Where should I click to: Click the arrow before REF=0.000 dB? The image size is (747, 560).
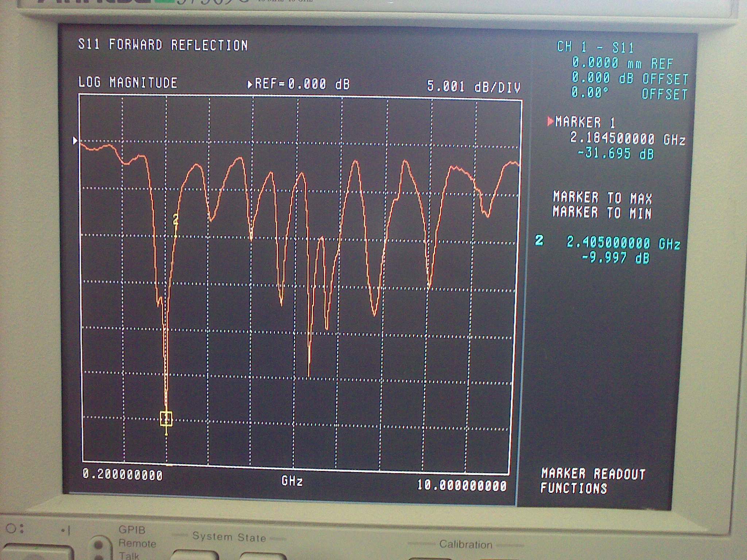[x=250, y=85]
